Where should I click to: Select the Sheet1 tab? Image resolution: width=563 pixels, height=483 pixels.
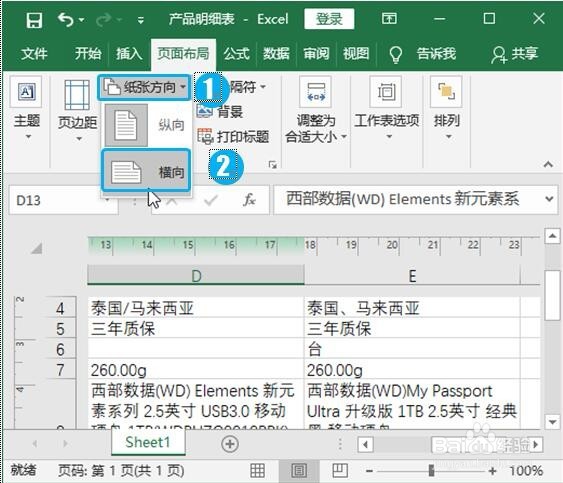(x=148, y=442)
